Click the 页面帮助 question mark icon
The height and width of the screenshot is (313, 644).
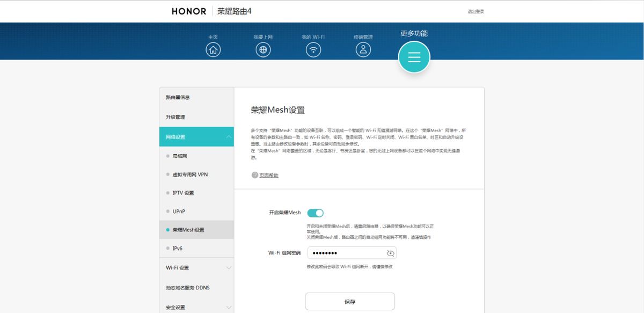click(255, 175)
